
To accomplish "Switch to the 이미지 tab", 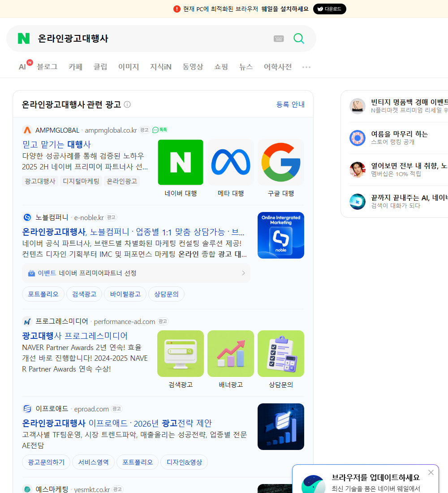I will pos(129,67).
